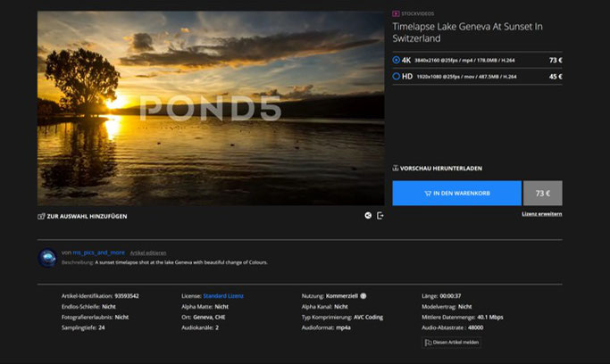Click the 73 € price box
Viewport: 610px width, 364px height.
[543, 193]
